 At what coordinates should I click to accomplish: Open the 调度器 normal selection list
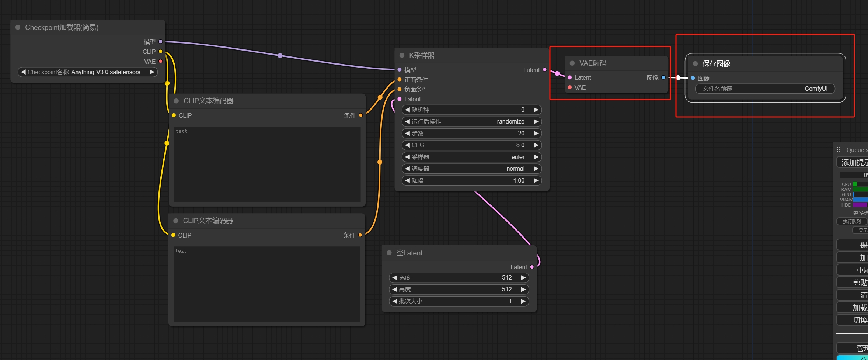[471, 169]
